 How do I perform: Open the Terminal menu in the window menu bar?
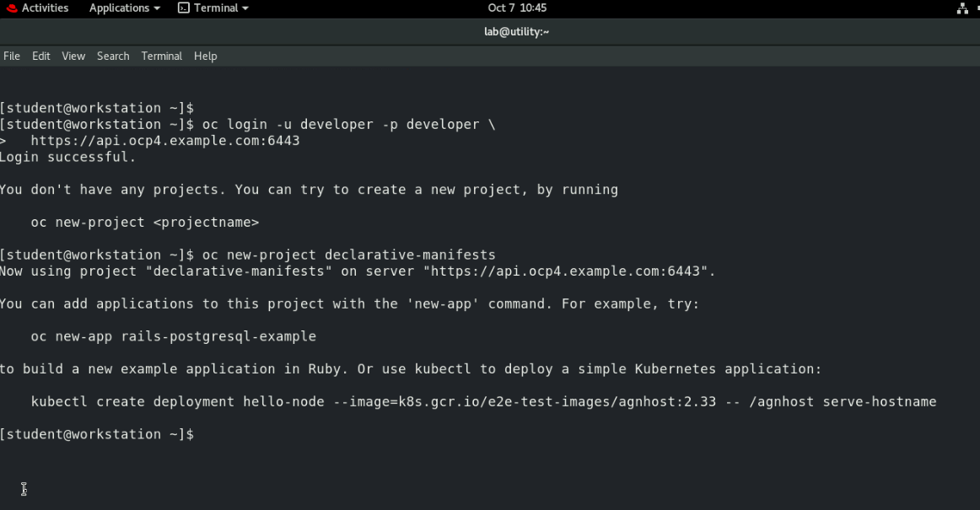point(161,56)
